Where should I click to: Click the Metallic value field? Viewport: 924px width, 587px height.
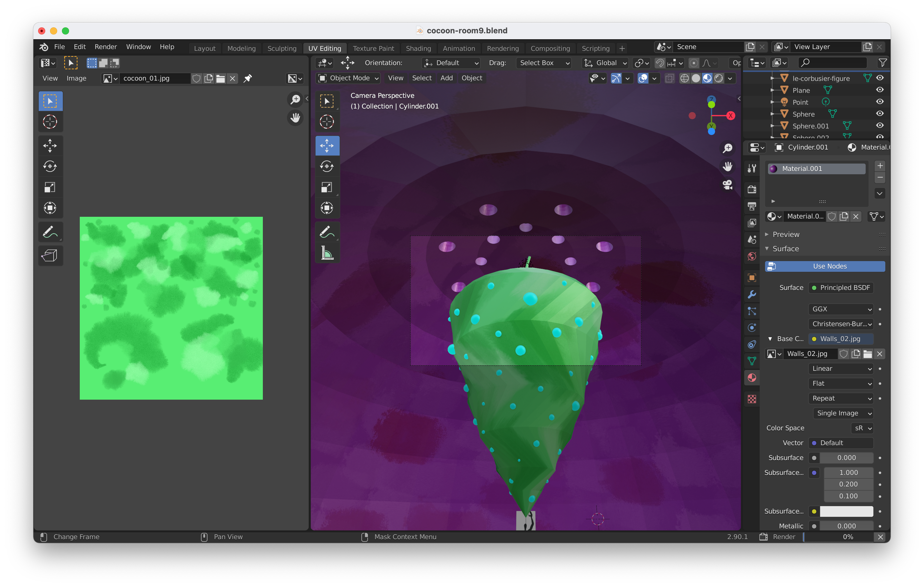846,526
